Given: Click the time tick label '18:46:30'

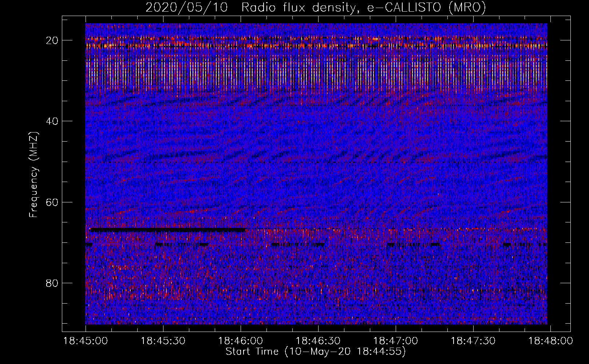Looking at the screenshot, I should point(318,341).
